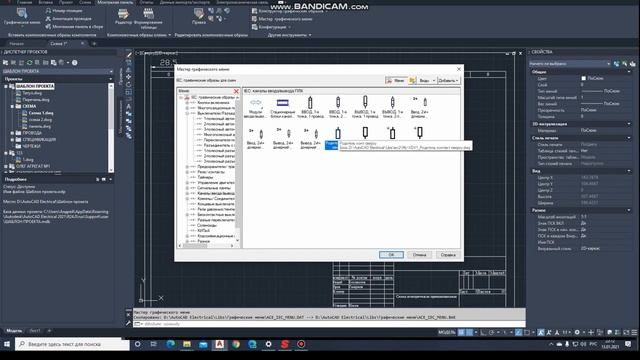The width and height of the screenshot is (640, 360).
Task: Open Мастер графического меню from ribbon
Action: pyautogui.click(x=282, y=19)
